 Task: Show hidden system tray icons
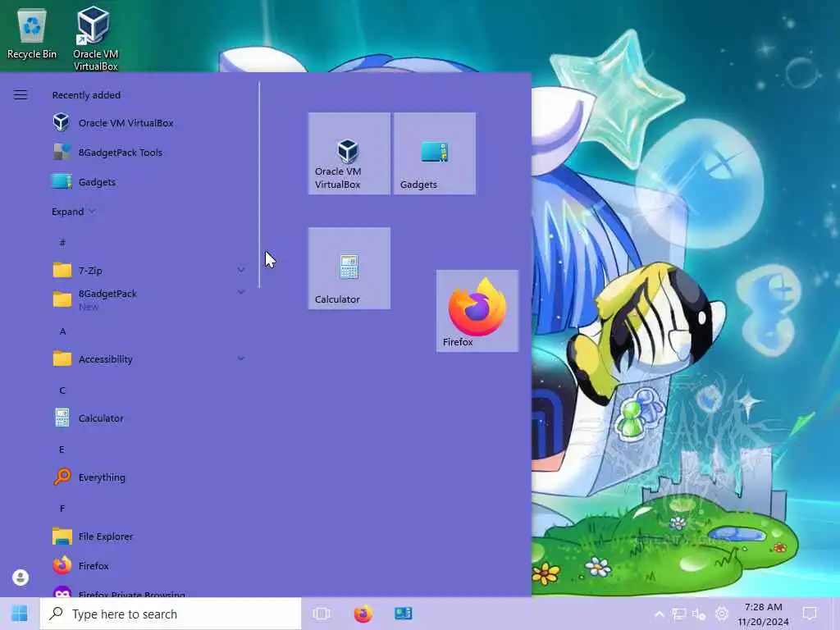[660, 614]
